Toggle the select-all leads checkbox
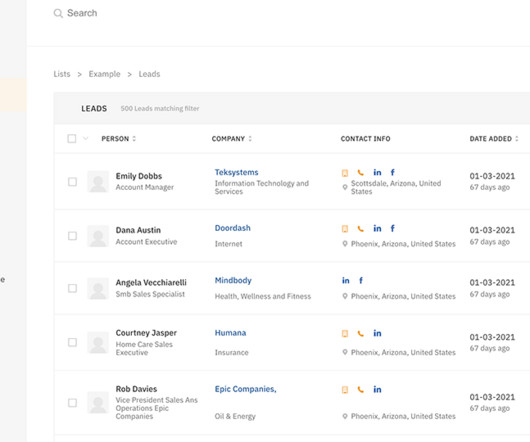This screenshot has height=442, width=530. (72, 139)
